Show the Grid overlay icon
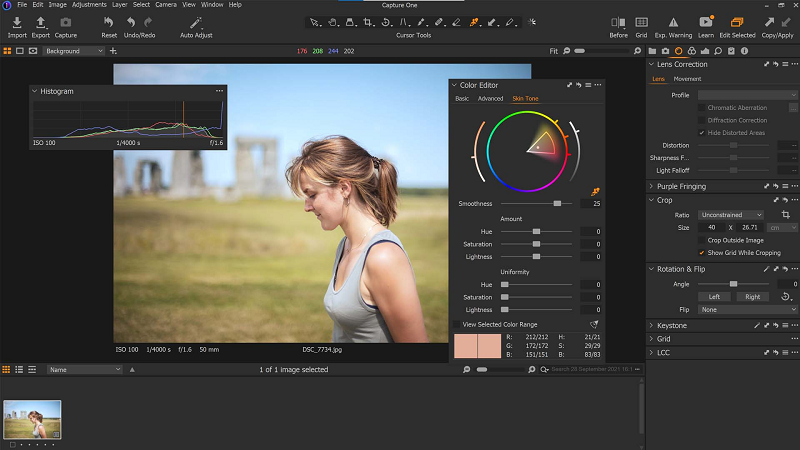 click(x=641, y=22)
